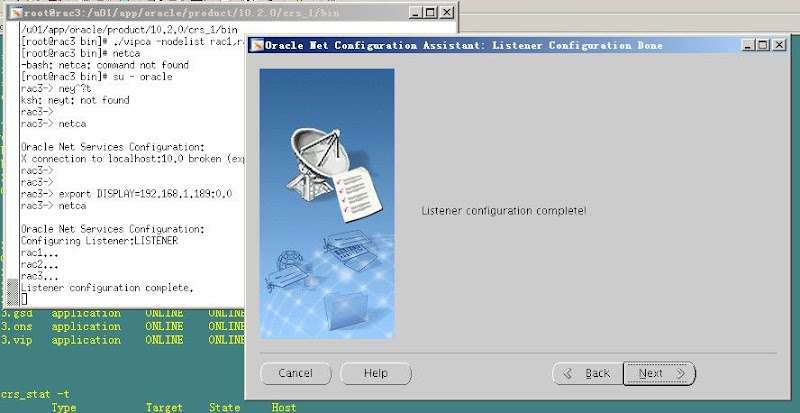Viewport: 800px width, 413px height.
Task: Click the 'ksh: neyt: not found' line
Action: tap(75, 100)
